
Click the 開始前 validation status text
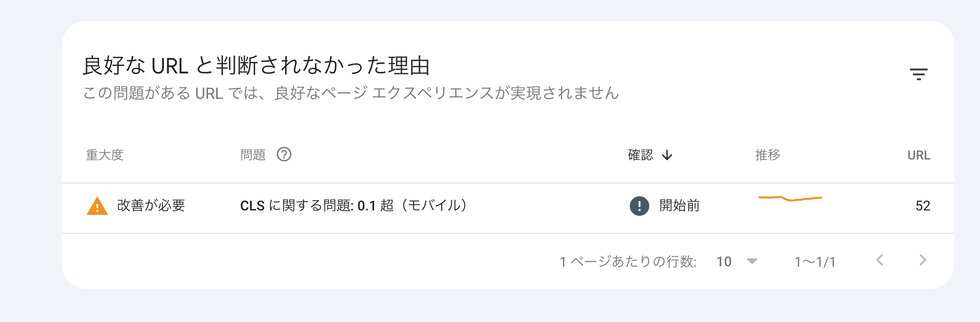coord(679,206)
